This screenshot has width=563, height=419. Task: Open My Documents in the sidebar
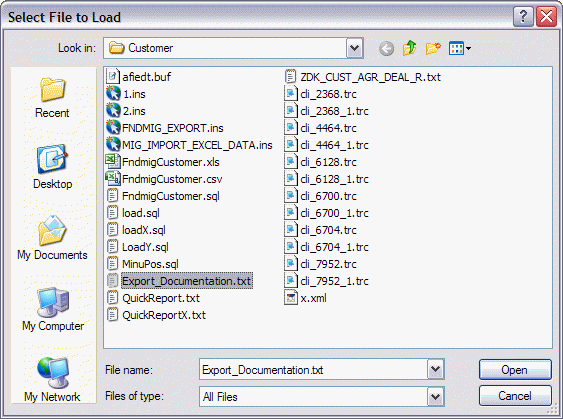(52, 238)
